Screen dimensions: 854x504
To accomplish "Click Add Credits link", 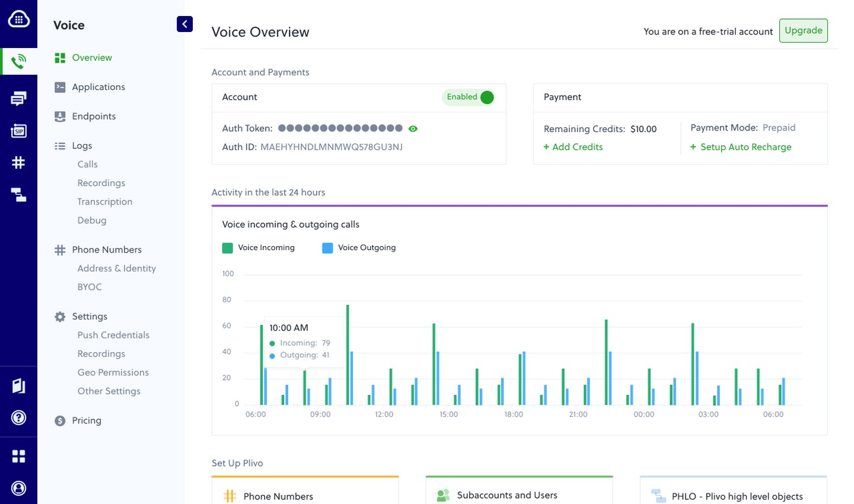I will [573, 147].
